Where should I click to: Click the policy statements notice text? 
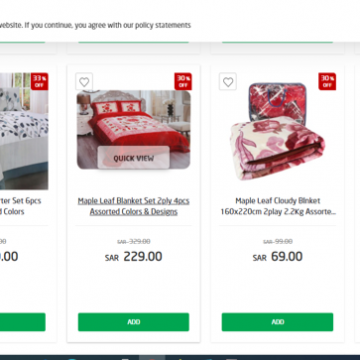[x=95, y=25]
